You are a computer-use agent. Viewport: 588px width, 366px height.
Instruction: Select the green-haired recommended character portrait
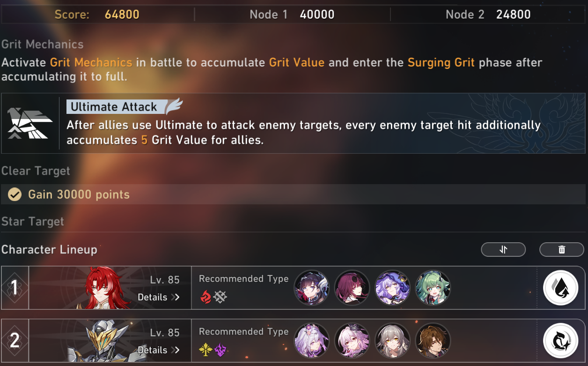(x=433, y=288)
